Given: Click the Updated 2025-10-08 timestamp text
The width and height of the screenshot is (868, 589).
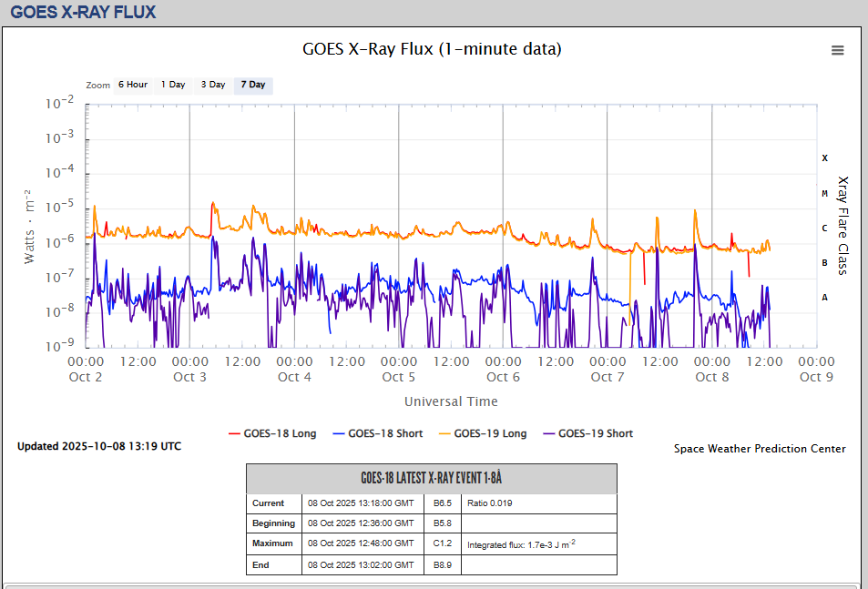Looking at the screenshot, I should click(99, 446).
